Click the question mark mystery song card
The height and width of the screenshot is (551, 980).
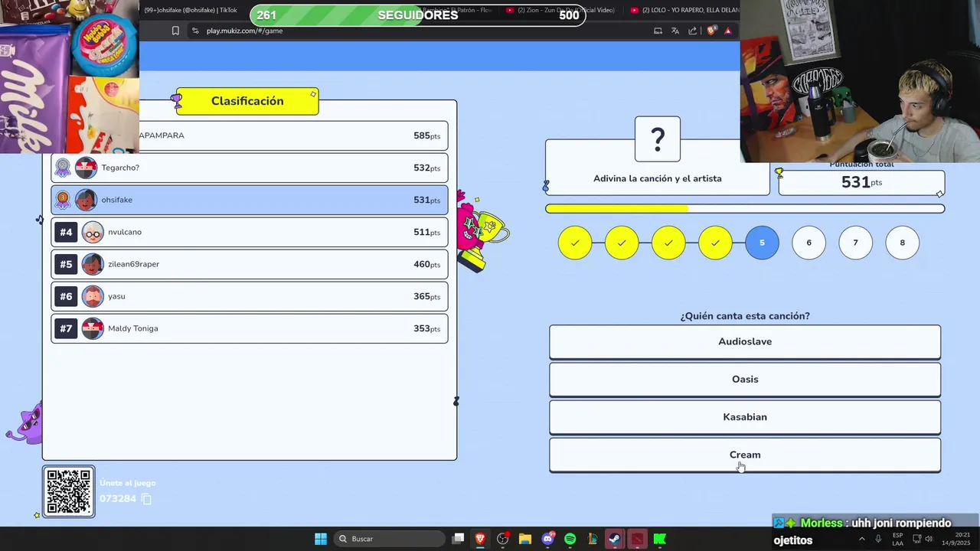(658, 139)
